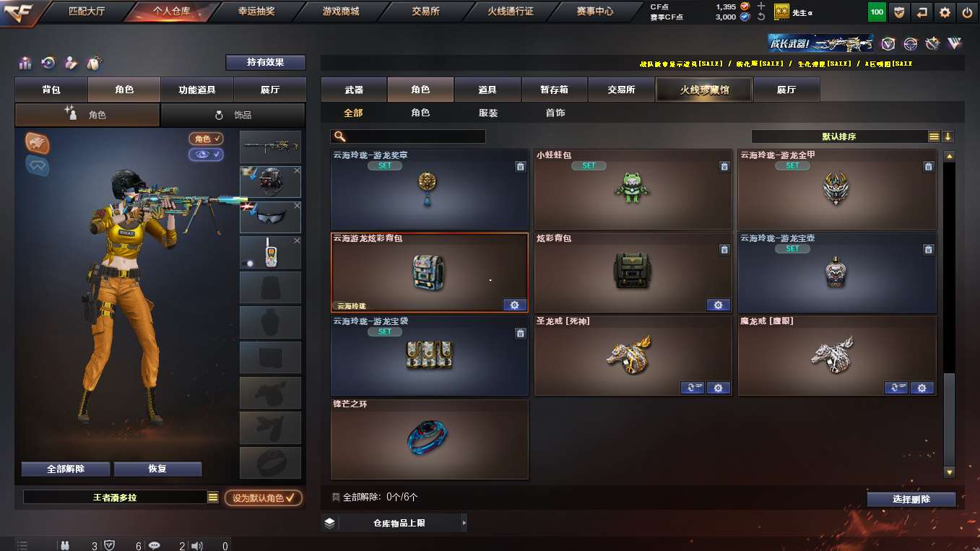Switch to the 火线珍藏馆 tab

click(704, 90)
